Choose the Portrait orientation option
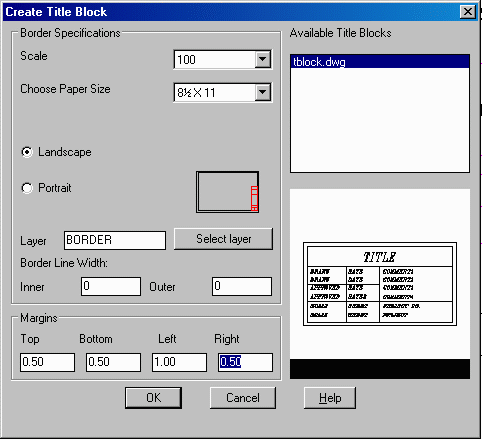The image size is (482, 440). pos(27,188)
